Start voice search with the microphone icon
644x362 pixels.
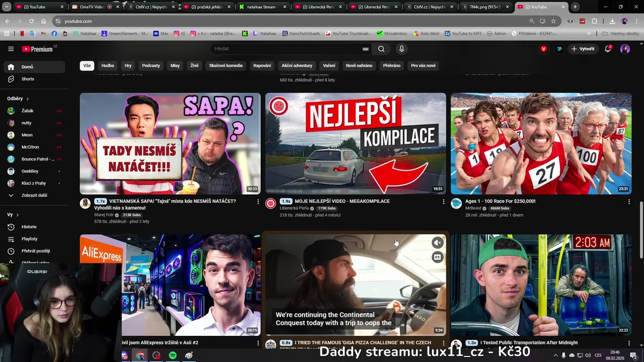click(x=401, y=49)
